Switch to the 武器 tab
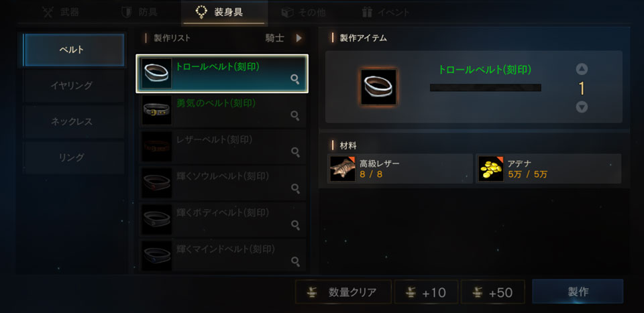 [x=61, y=12]
